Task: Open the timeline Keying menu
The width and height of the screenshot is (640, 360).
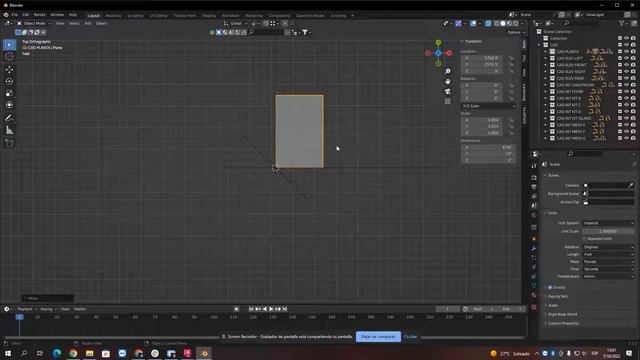Action: click(x=48, y=309)
